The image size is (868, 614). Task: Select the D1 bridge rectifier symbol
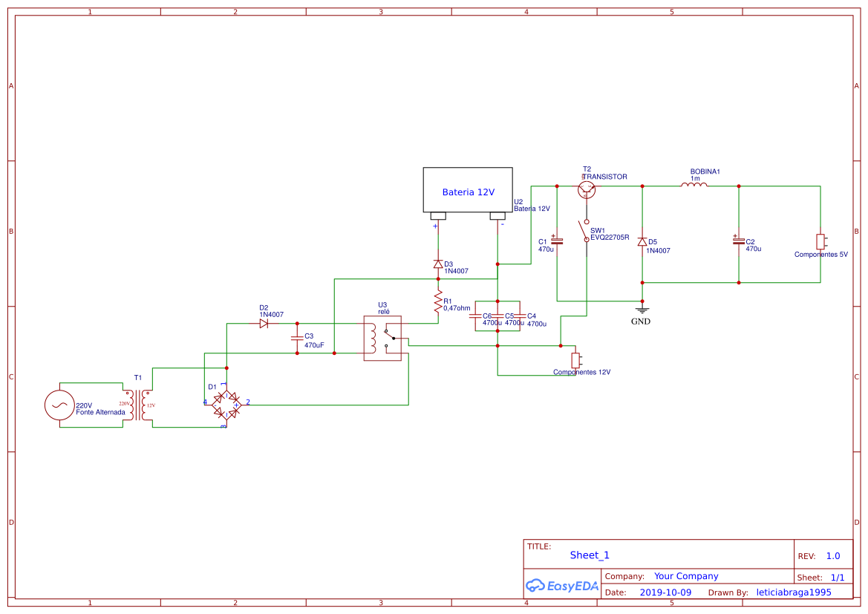point(227,405)
